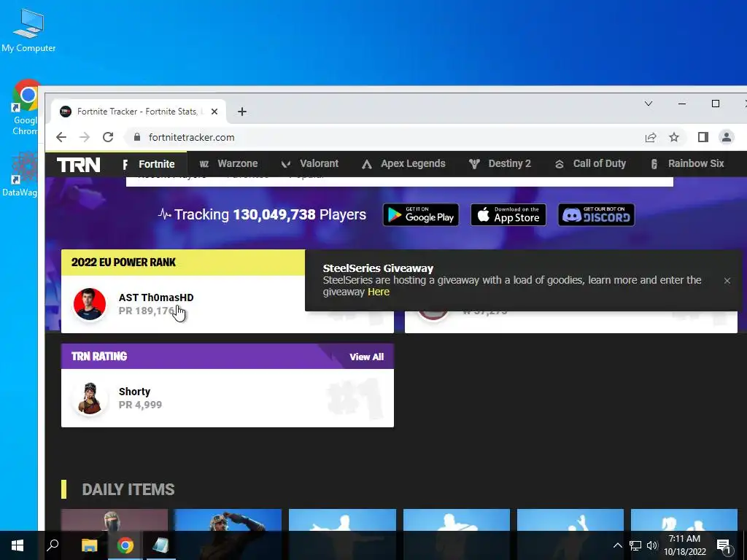Screen dimensions: 747x560
Task: Open Apex Legends in nav bar
Action: coord(403,164)
